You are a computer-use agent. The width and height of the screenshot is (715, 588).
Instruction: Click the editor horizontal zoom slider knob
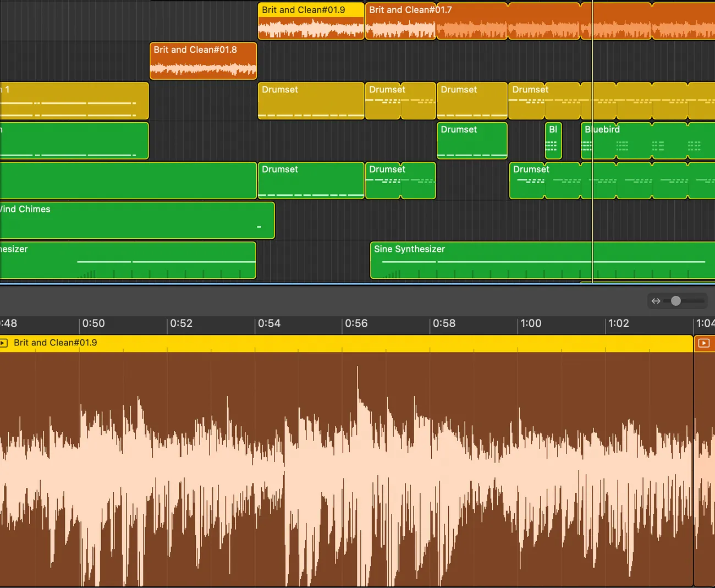point(676,301)
